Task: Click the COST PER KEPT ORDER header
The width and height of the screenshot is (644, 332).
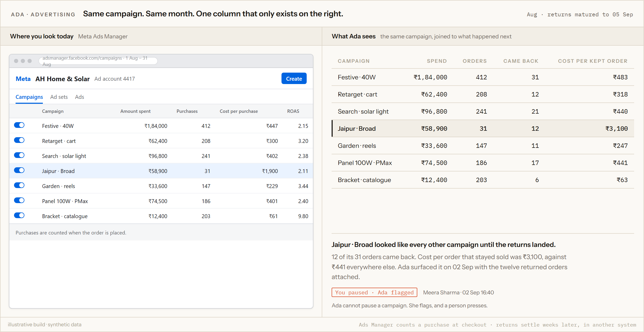Action: [x=593, y=61]
